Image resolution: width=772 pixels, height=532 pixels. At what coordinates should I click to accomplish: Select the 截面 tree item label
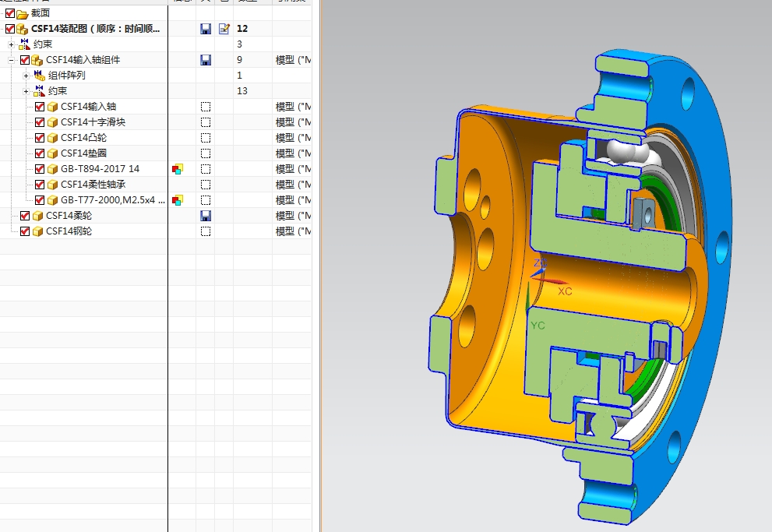pyautogui.click(x=41, y=13)
